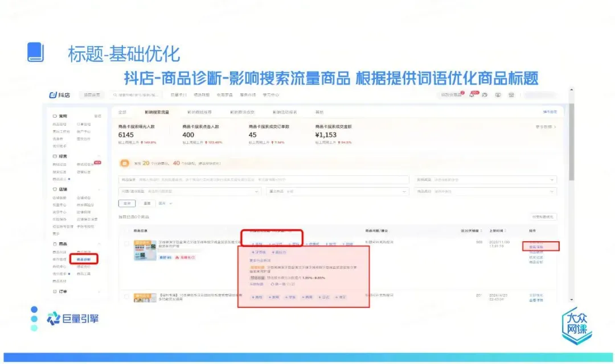The width and height of the screenshot is (615, 364).
Task: Collapse the 商品 sidebar section chevron
Action: point(99,244)
